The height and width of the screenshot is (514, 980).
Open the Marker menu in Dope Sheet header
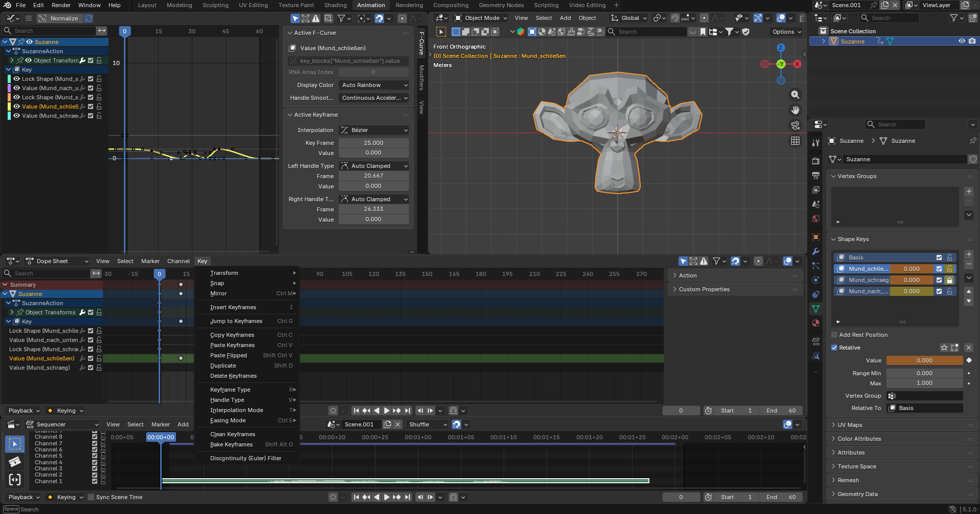coord(150,261)
